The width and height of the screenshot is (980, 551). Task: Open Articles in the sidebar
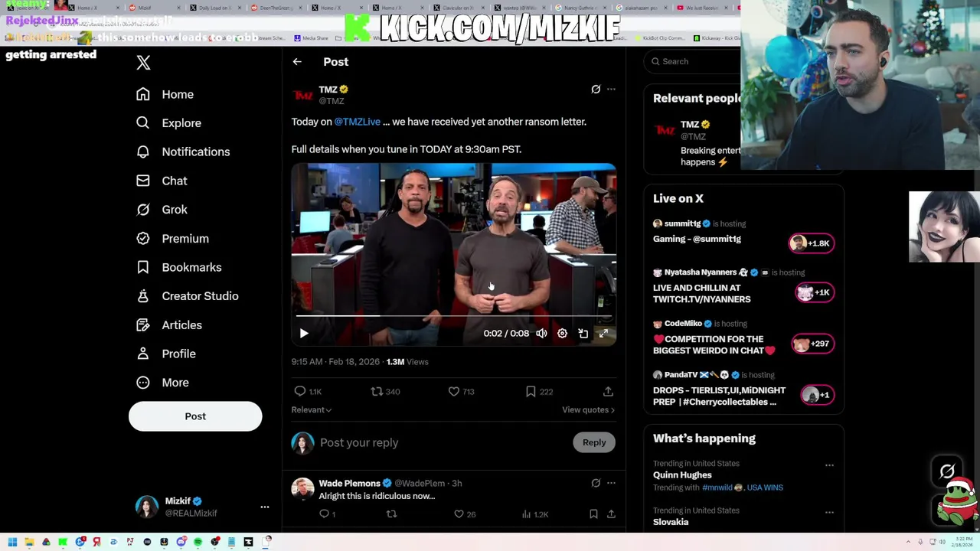(169, 324)
